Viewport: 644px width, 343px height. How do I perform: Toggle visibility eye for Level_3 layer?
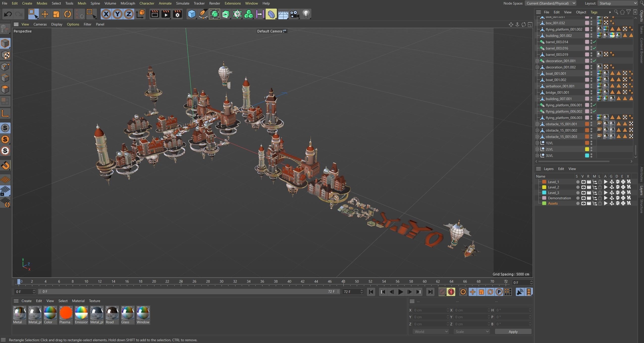pyautogui.click(x=583, y=193)
